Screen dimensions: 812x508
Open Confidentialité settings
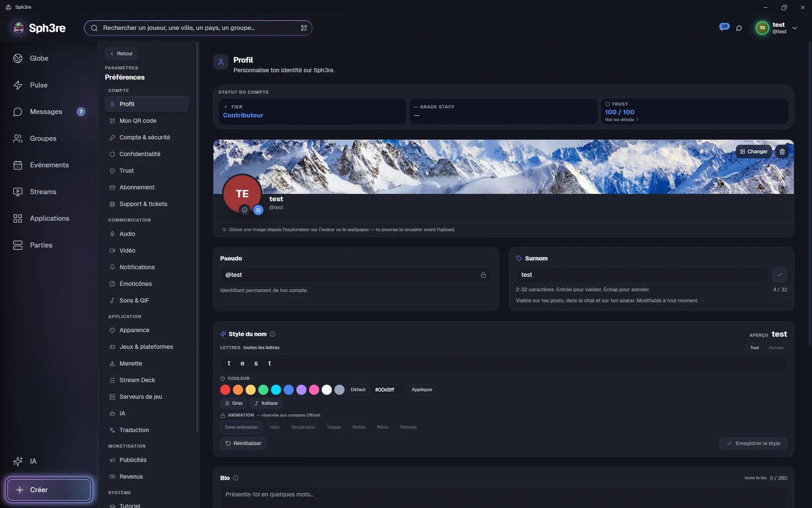click(x=146, y=154)
